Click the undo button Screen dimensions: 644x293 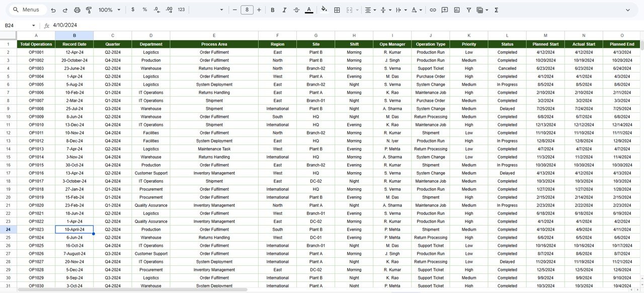coord(53,10)
